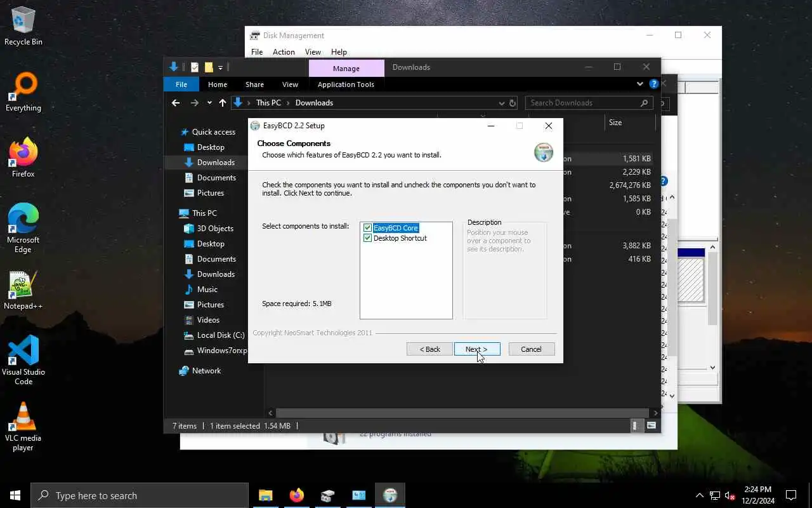Open the Videos folder in tree

tap(208, 320)
